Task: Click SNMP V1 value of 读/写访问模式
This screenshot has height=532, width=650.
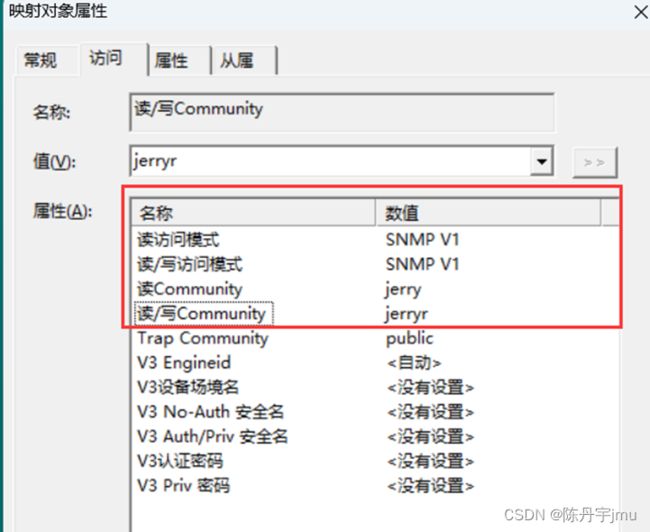Action: coord(422,264)
